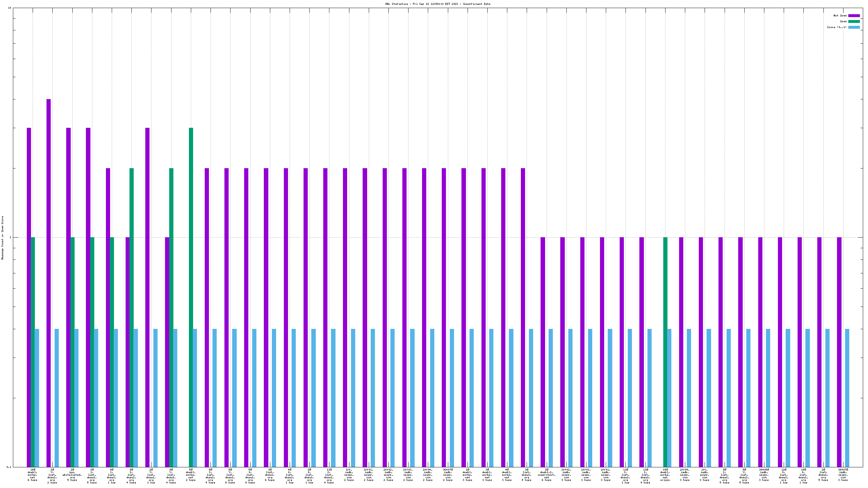Click the 'Not Spam' legend label text
The width and height of the screenshot is (868, 488).
click(x=840, y=15)
